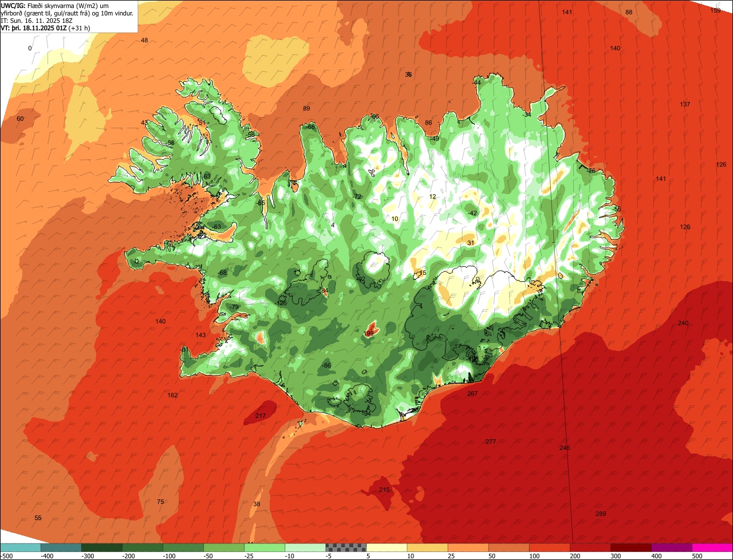This screenshot has width=733, height=560.
Task: Click the red 200 to 300 legend swatch
Action: (x=590, y=547)
